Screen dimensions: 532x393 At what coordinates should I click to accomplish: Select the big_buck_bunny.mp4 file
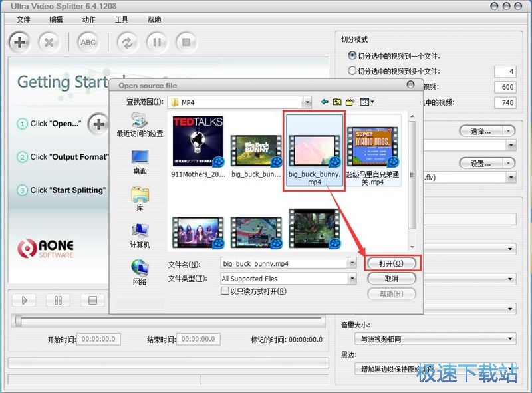(314, 151)
